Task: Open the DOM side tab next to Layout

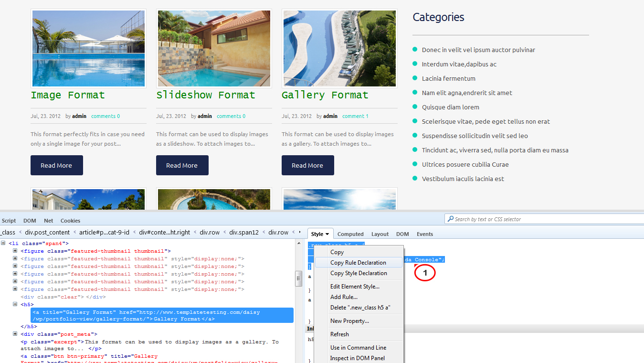Action: [402, 234]
